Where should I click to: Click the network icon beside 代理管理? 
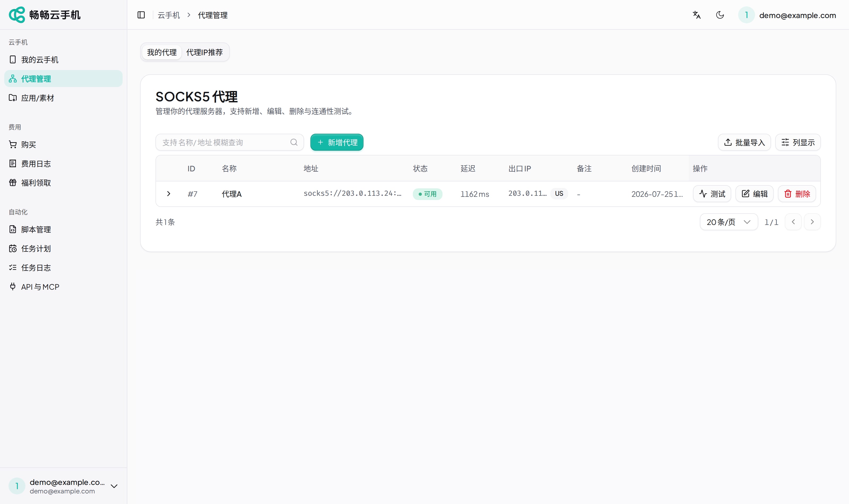(x=12, y=79)
